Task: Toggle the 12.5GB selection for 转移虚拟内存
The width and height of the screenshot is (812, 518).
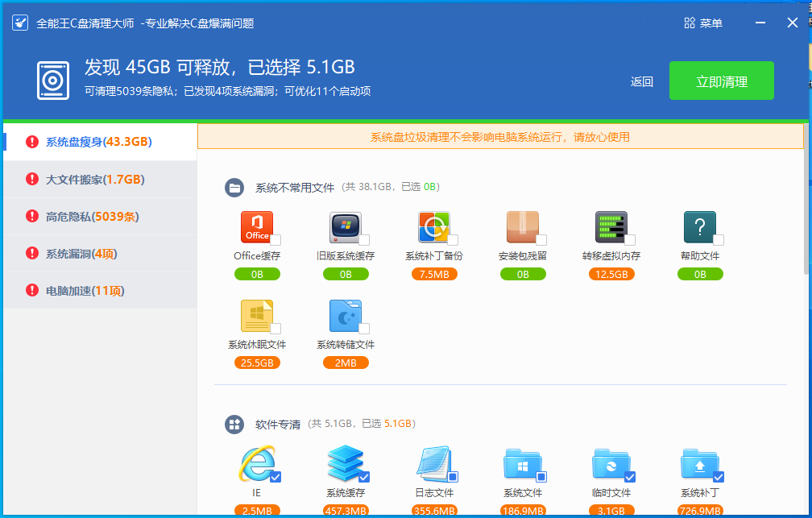Action: pos(611,274)
